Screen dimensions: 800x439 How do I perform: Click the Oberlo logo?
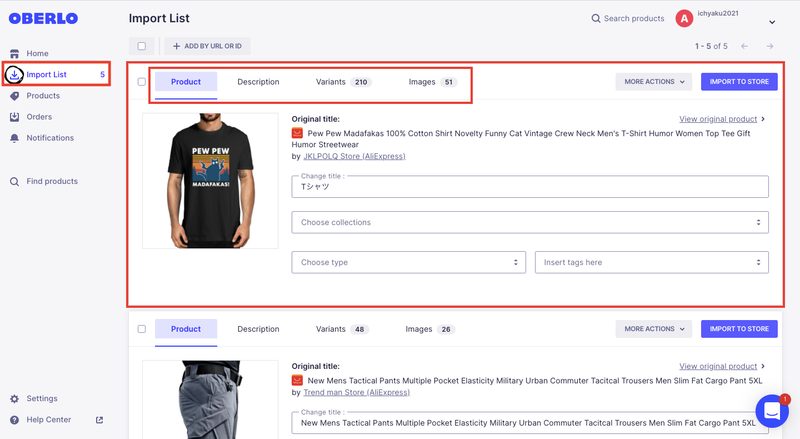coord(43,18)
